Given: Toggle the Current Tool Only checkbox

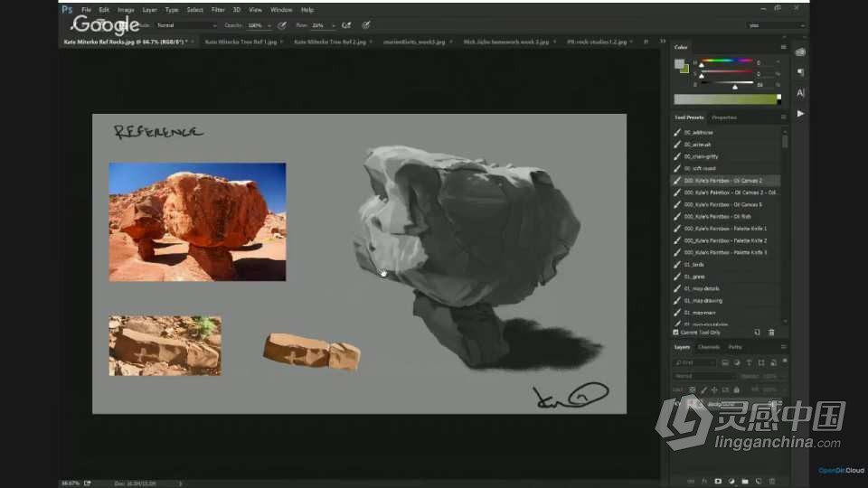Looking at the screenshot, I should pos(676,333).
